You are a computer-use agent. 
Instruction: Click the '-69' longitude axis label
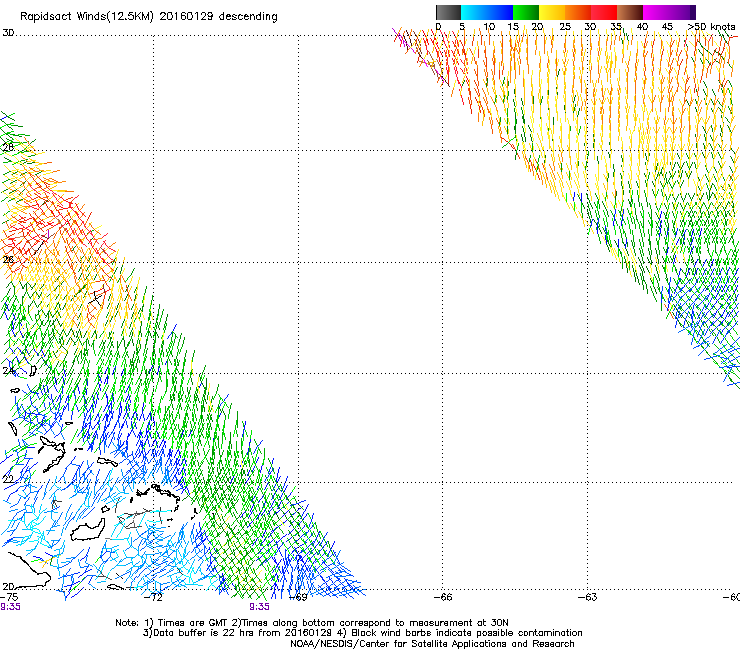tap(298, 597)
